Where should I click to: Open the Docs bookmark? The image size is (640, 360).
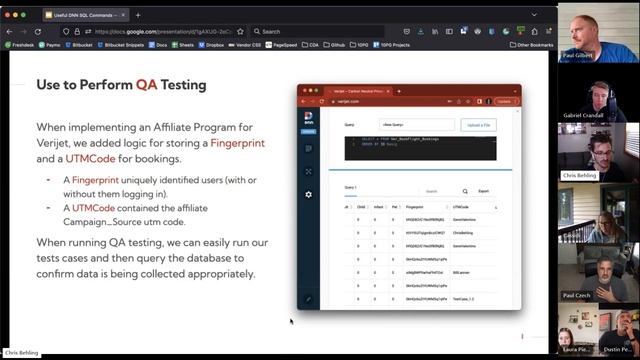coord(158,45)
